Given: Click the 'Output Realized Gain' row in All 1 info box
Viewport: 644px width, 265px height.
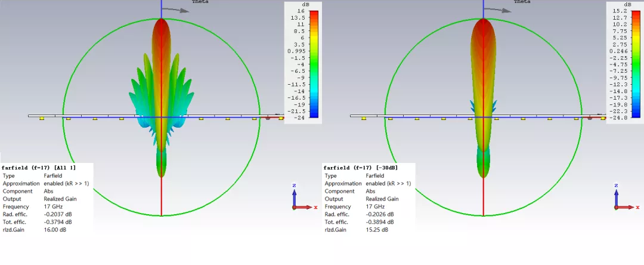Looking at the screenshot, I should tap(39, 199).
